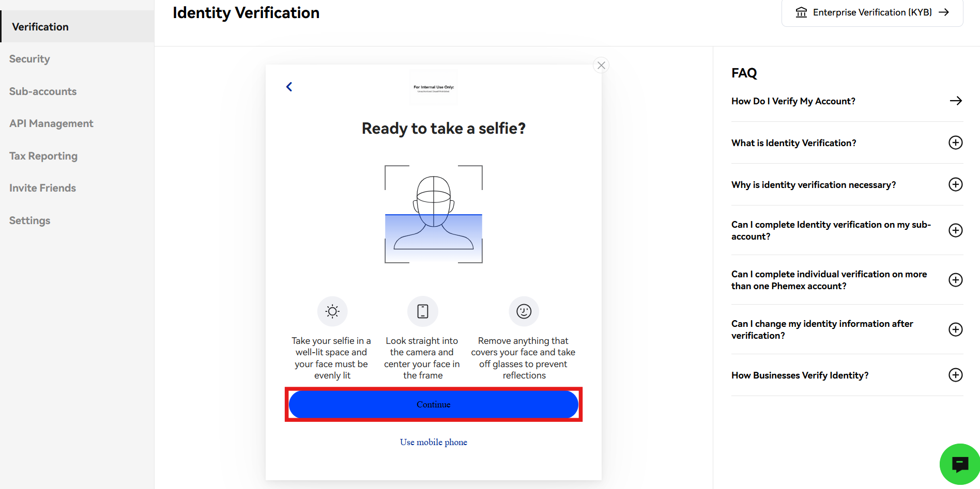Go to API Management in sidebar
This screenshot has height=489, width=980.
click(51, 123)
